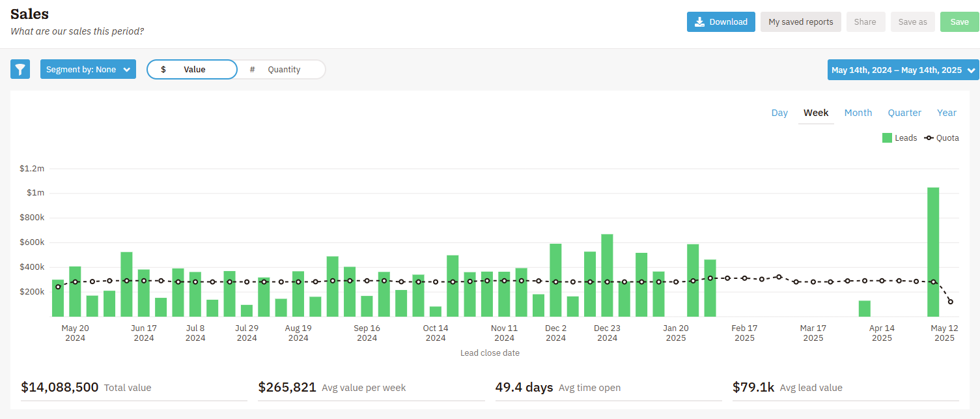Click the hash Quantity icon
980x419 pixels.
(252, 69)
